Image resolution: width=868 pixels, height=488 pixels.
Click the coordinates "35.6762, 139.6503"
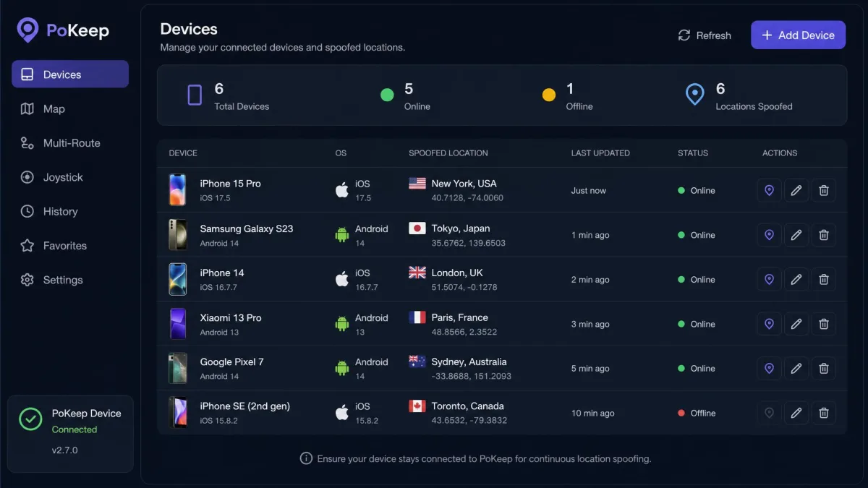tap(469, 243)
